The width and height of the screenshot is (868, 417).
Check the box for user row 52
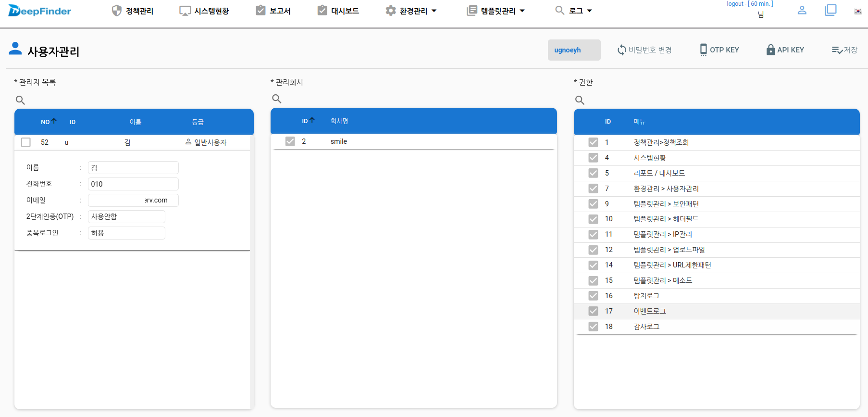tap(26, 142)
